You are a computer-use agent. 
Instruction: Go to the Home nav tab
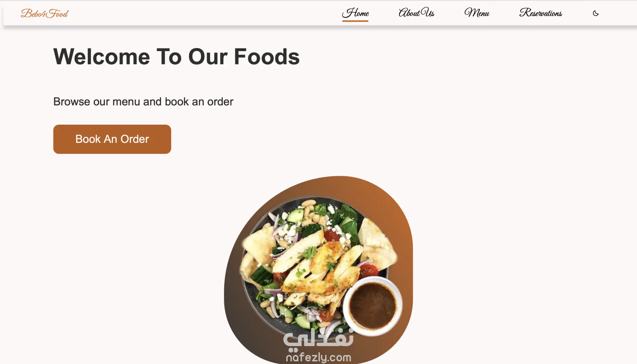(355, 13)
